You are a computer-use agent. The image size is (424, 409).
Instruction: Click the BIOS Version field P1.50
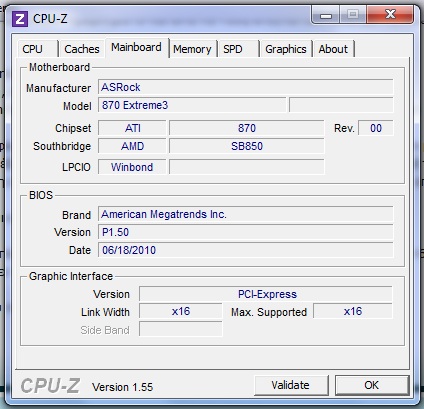click(x=245, y=232)
